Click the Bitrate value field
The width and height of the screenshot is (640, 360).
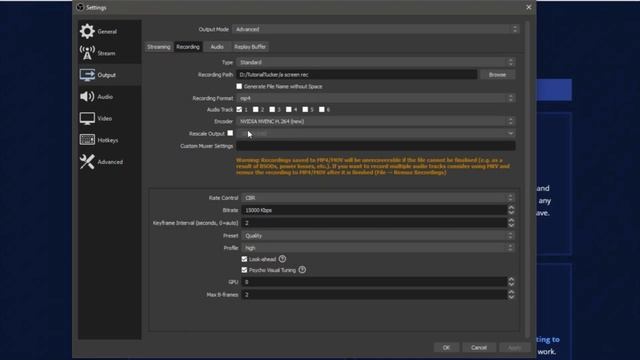tap(374, 210)
